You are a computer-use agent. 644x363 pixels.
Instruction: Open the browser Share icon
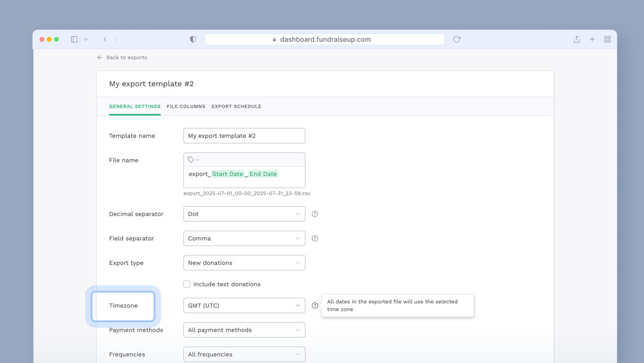pos(577,40)
